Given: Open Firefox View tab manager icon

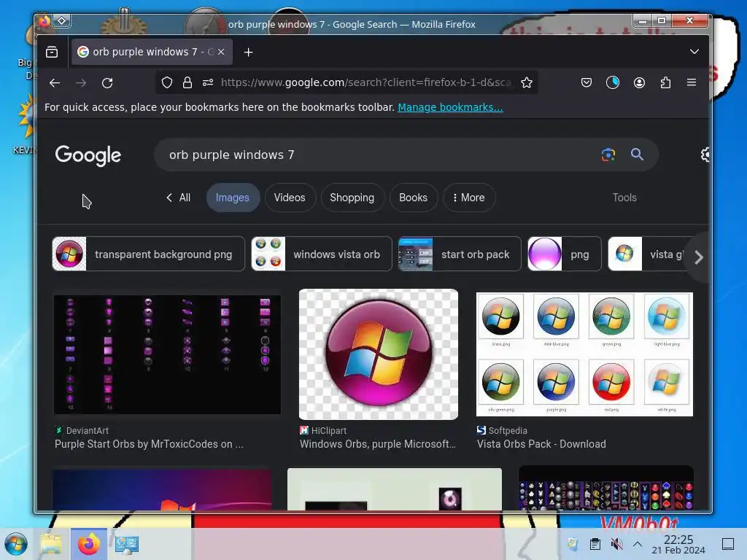Looking at the screenshot, I should click(x=52, y=52).
